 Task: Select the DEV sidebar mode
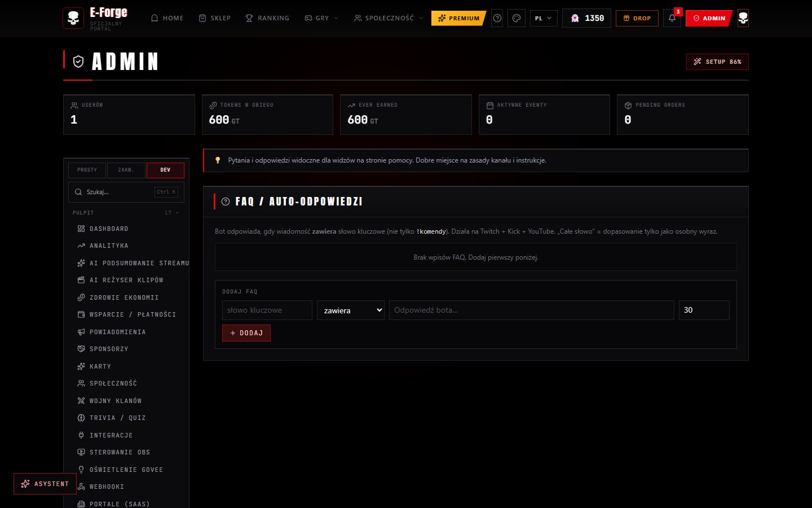point(165,170)
